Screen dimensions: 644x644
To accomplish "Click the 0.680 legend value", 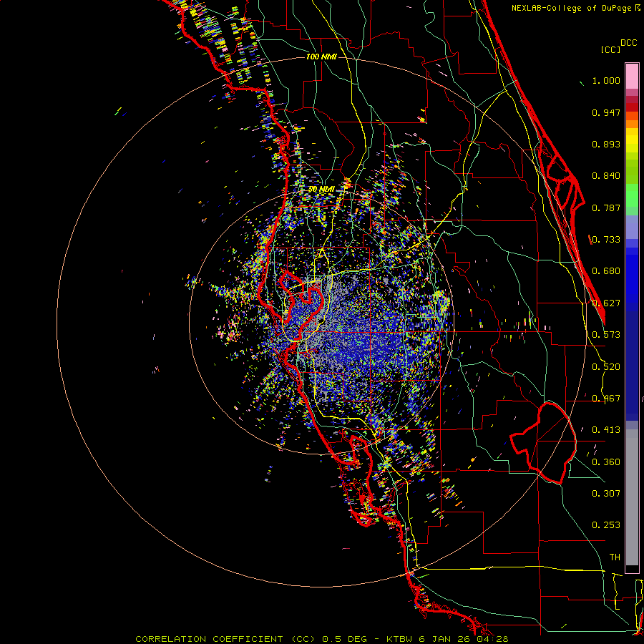I will click(606, 271).
